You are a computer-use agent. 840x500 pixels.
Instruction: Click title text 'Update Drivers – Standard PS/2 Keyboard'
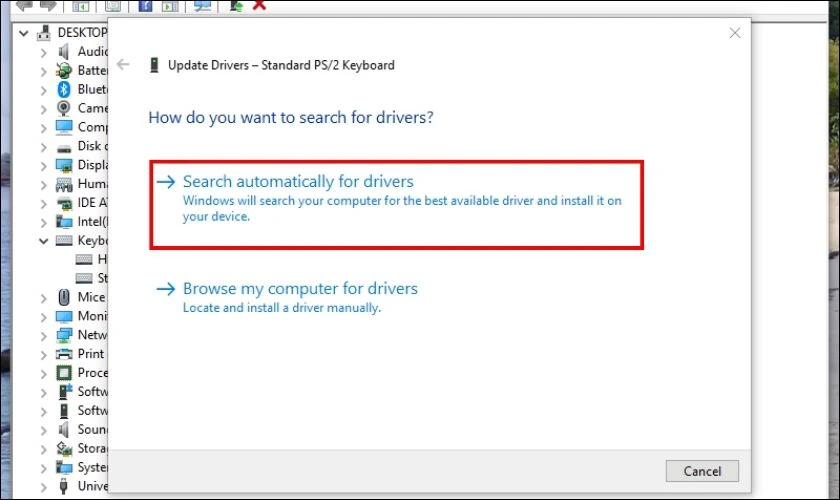(281, 65)
